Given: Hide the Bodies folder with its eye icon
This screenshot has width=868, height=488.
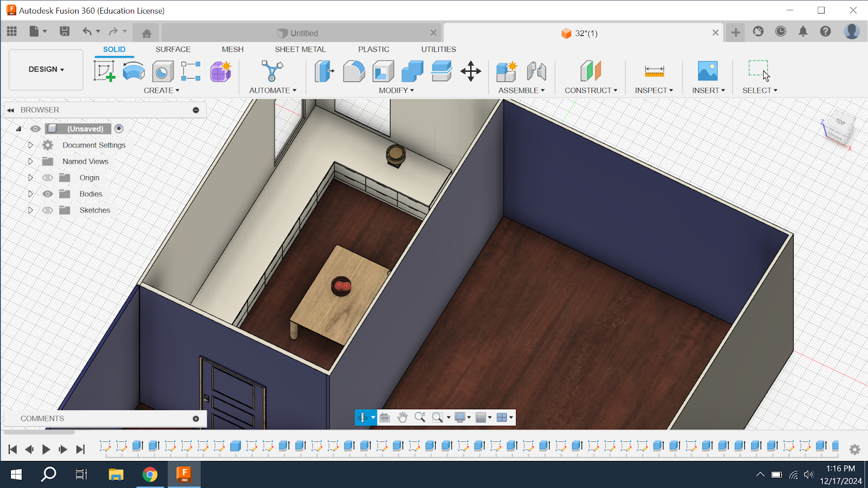Looking at the screenshot, I should [x=48, y=194].
